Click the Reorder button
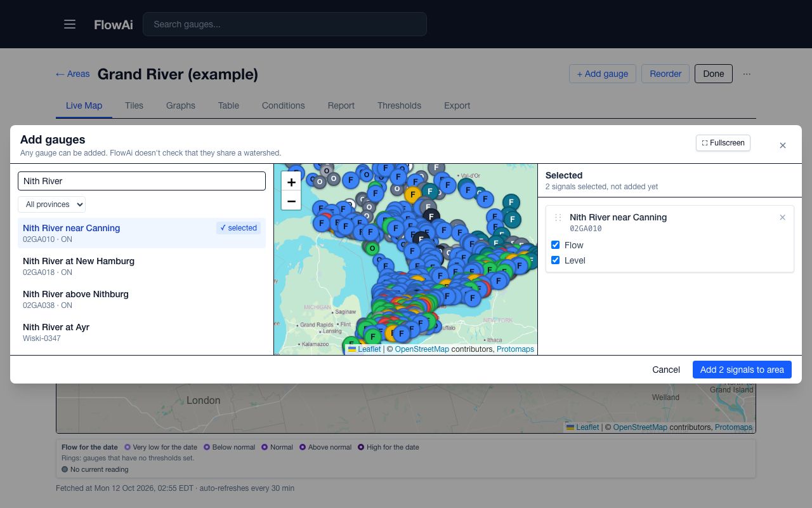The height and width of the screenshot is (508, 812). [x=665, y=74]
